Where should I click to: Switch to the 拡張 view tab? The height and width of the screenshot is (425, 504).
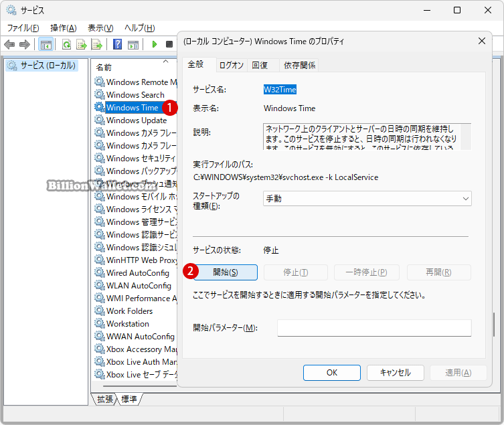105,400
